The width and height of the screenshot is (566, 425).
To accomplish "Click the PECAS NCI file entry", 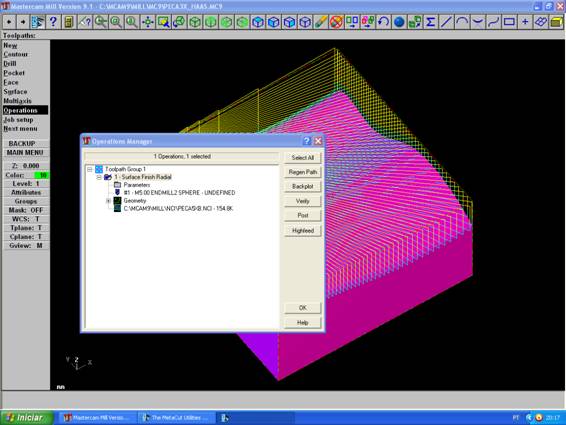I will point(178,209).
